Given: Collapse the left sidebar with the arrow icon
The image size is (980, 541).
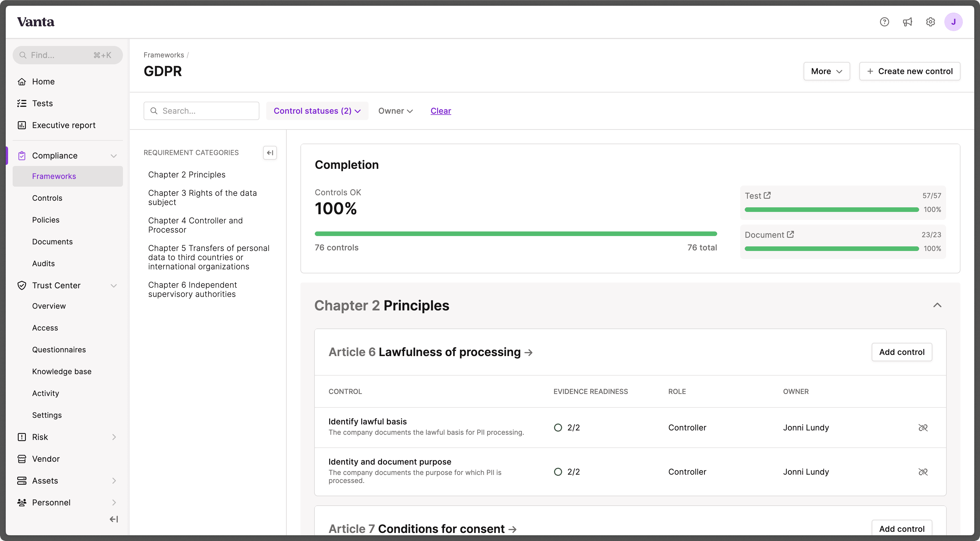Looking at the screenshot, I should tap(113, 519).
